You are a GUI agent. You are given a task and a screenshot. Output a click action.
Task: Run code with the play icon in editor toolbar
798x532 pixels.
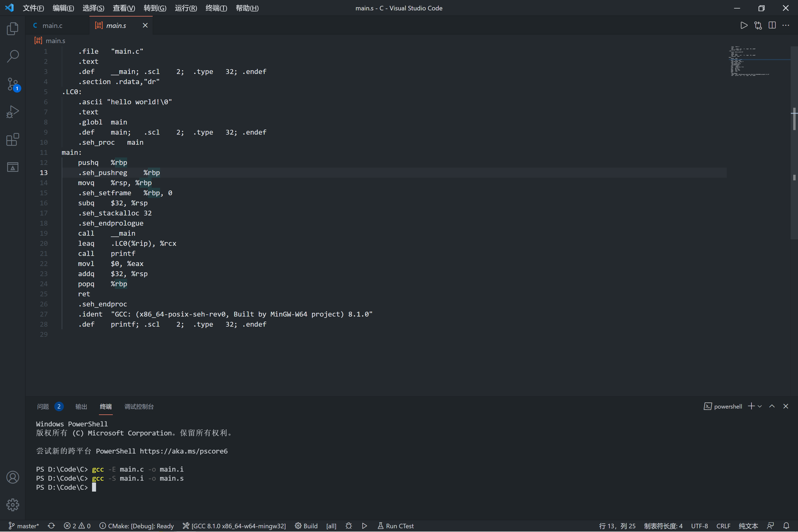[744, 26]
